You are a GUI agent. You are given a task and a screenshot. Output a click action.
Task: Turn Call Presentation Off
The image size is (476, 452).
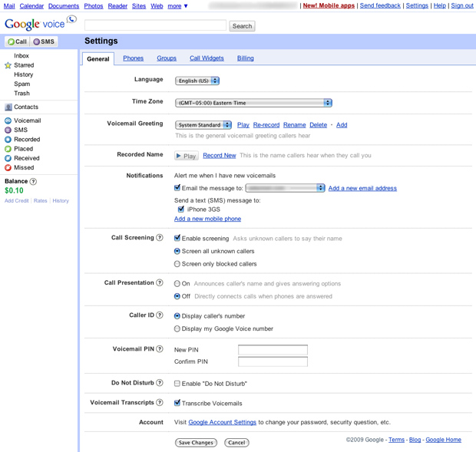coord(177,296)
